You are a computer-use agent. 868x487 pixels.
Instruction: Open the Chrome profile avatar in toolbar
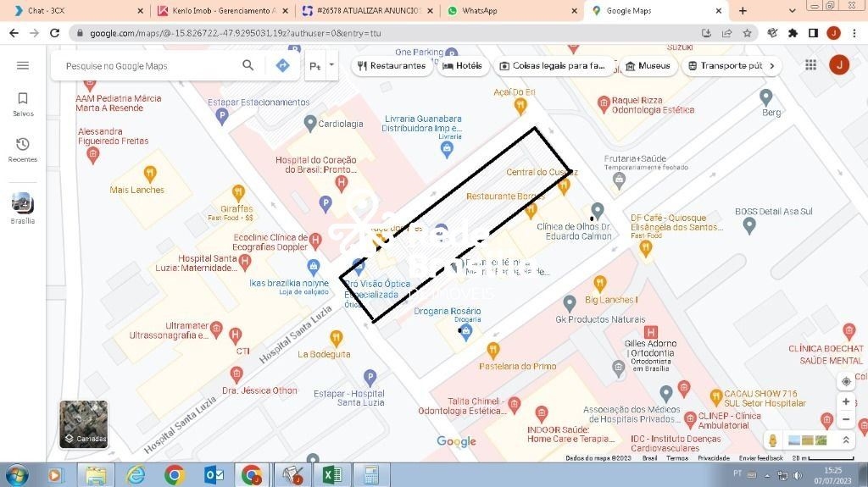[x=834, y=33]
